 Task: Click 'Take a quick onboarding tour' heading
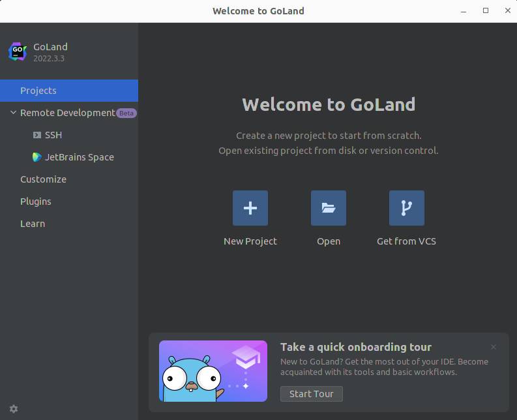pyautogui.click(x=356, y=347)
